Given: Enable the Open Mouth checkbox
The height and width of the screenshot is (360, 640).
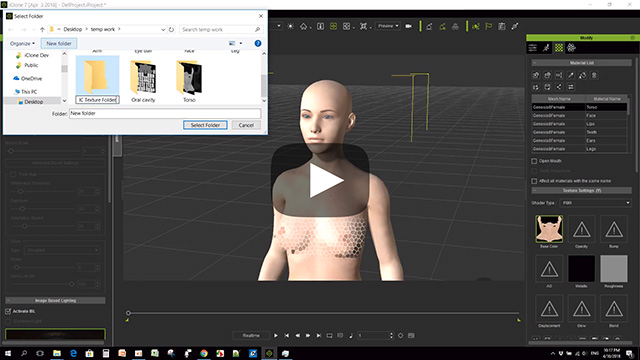Looking at the screenshot, I should pos(534,161).
